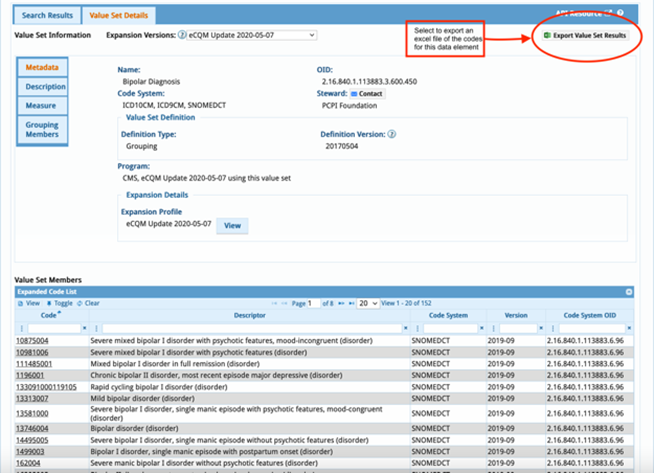Open the Descriptor filter operator menu
Viewport: 654px width, 473px height.
point(96,329)
